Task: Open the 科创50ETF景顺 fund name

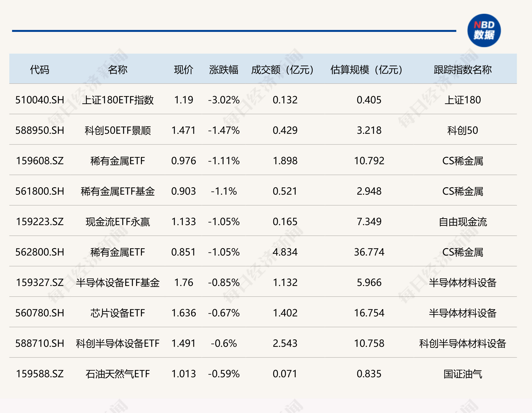Action: (118, 130)
